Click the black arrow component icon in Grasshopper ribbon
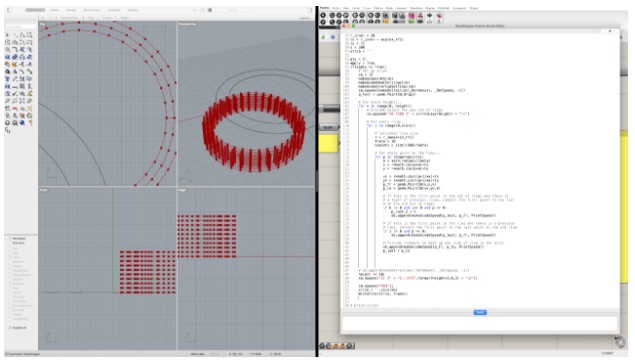Screen dimensions: 635x362 click(x=429, y=15)
